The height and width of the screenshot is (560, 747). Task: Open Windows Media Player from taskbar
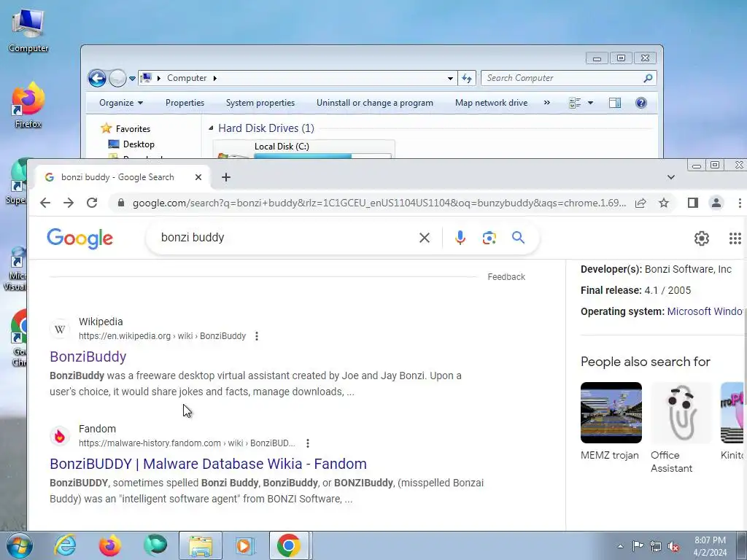coord(245,545)
